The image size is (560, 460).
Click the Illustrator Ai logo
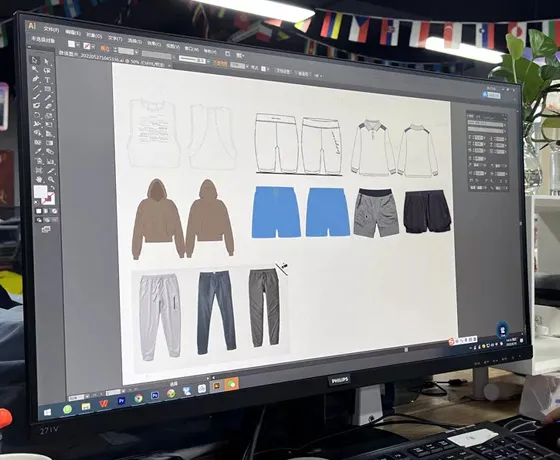point(32,26)
